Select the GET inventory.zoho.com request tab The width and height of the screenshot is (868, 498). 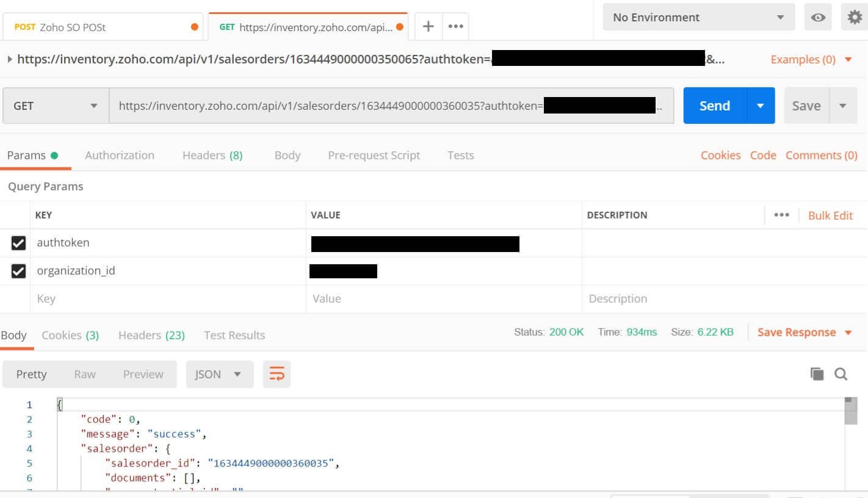pyautogui.click(x=308, y=27)
